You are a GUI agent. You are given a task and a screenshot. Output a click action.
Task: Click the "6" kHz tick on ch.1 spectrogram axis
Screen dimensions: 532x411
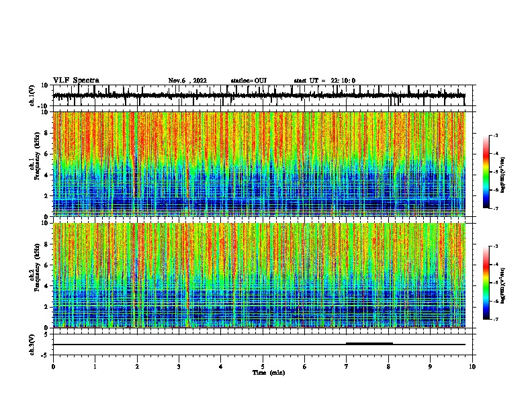(x=46, y=154)
